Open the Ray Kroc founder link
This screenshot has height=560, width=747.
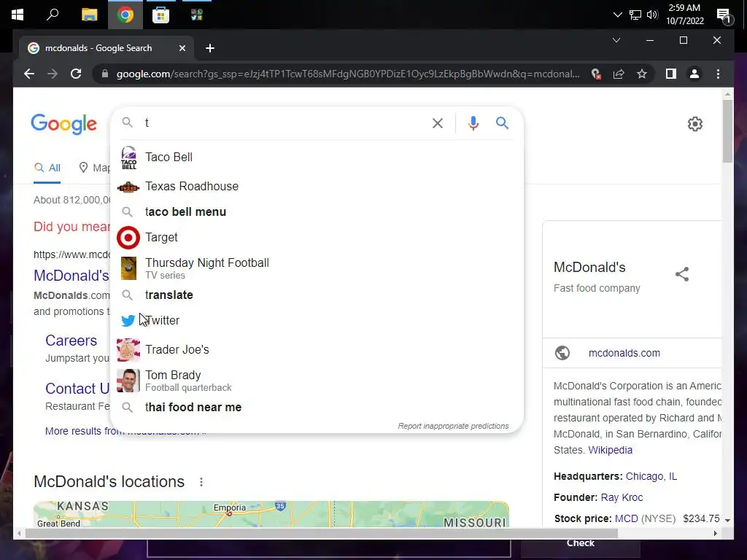(622, 497)
